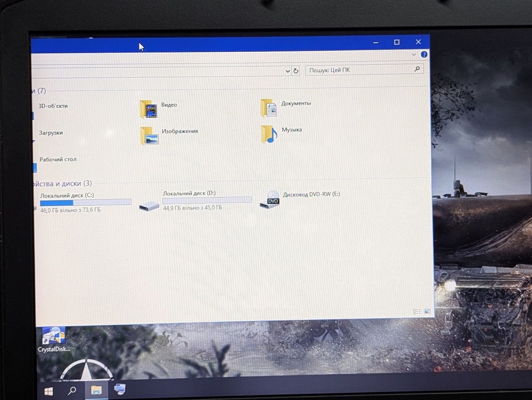Image resolution: width=532 pixels, height=400 pixels.
Task: Collapse the устройства и диски (3) group
Action: pyautogui.click(x=62, y=184)
